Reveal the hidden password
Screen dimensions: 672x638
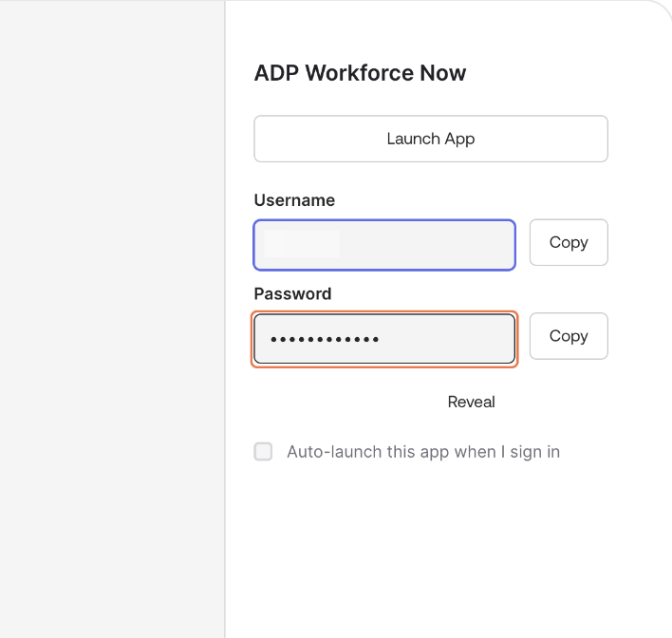471,402
